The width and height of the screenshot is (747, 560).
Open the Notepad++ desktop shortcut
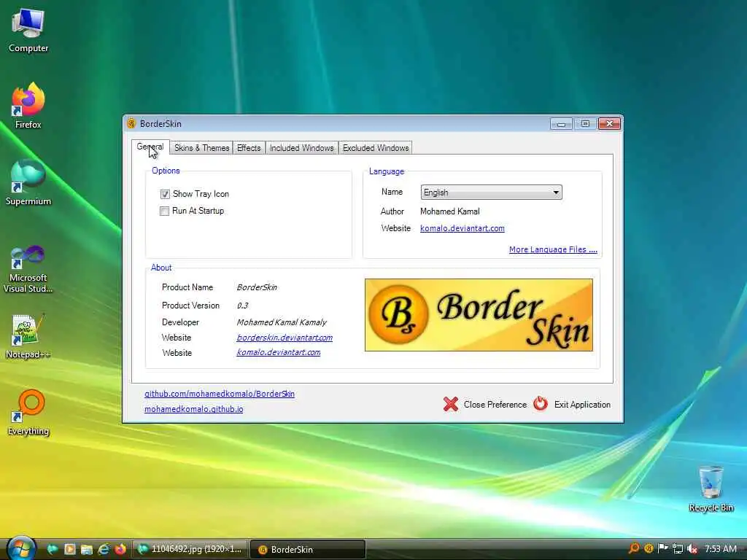pyautogui.click(x=28, y=336)
